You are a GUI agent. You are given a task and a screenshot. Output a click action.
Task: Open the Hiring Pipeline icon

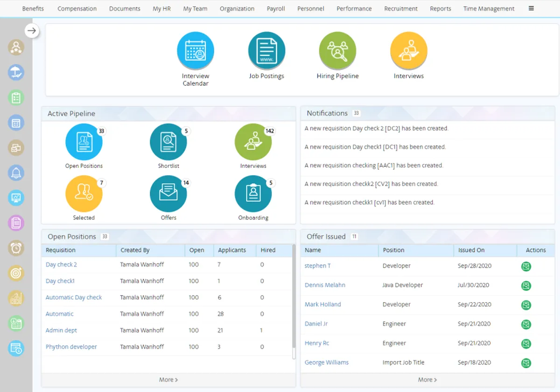(x=337, y=51)
